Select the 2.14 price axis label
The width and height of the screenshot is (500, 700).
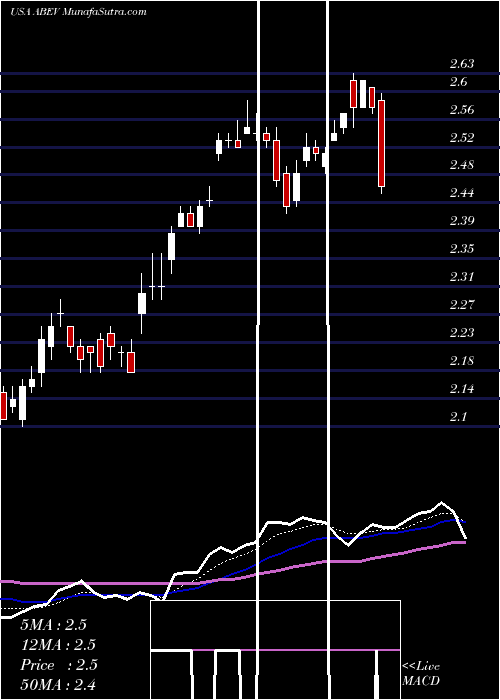462,389
